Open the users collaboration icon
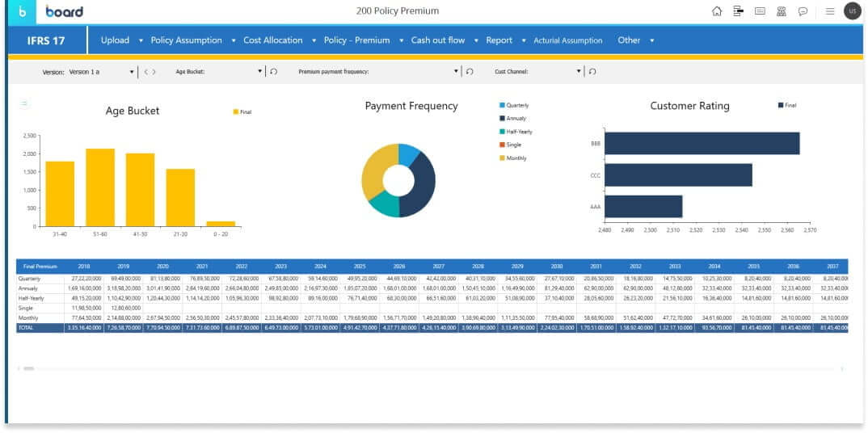868x433 pixels. pos(782,11)
